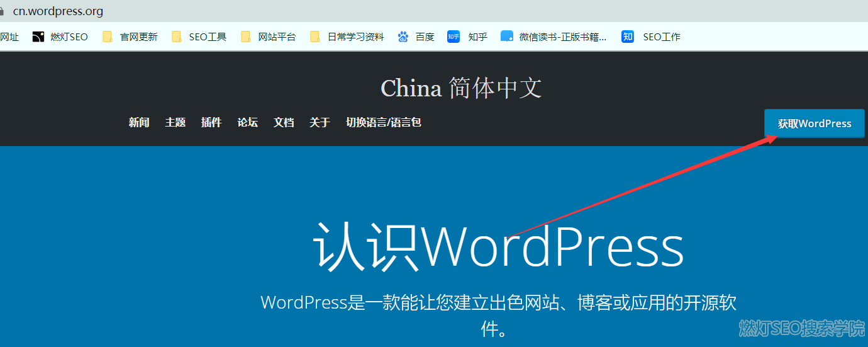This screenshot has width=868, height=347.
Task: Click the 获取WordPress button
Action: point(815,123)
